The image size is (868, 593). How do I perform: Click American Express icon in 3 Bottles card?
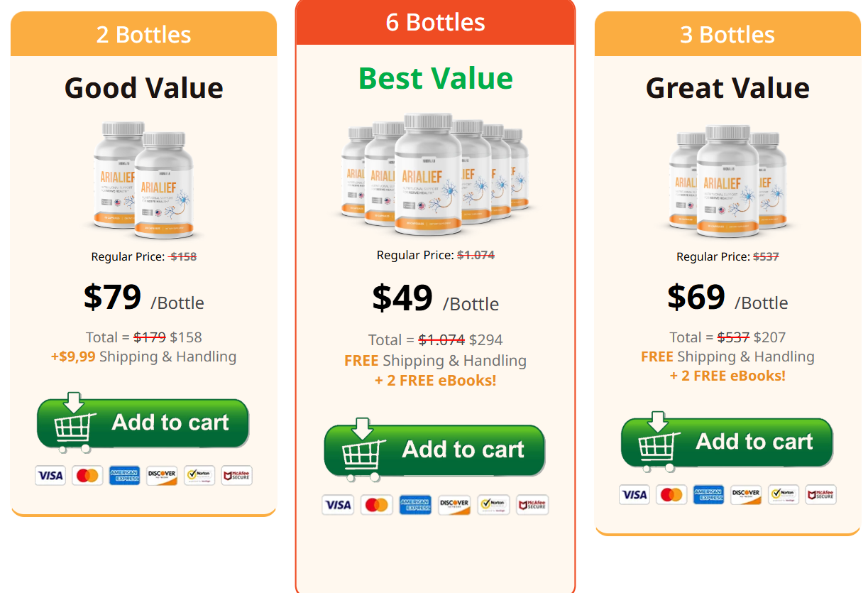pyautogui.click(x=708, y=495)
